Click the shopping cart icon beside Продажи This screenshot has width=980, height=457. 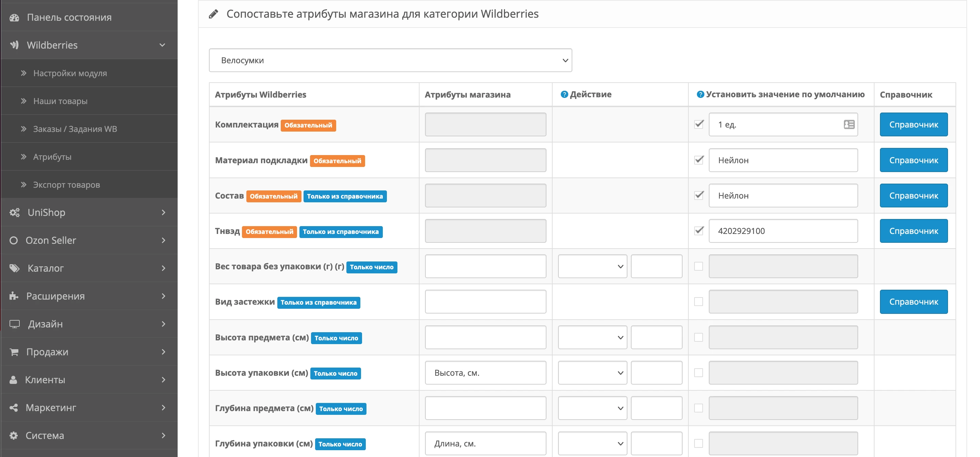click(x=14, y=352)
